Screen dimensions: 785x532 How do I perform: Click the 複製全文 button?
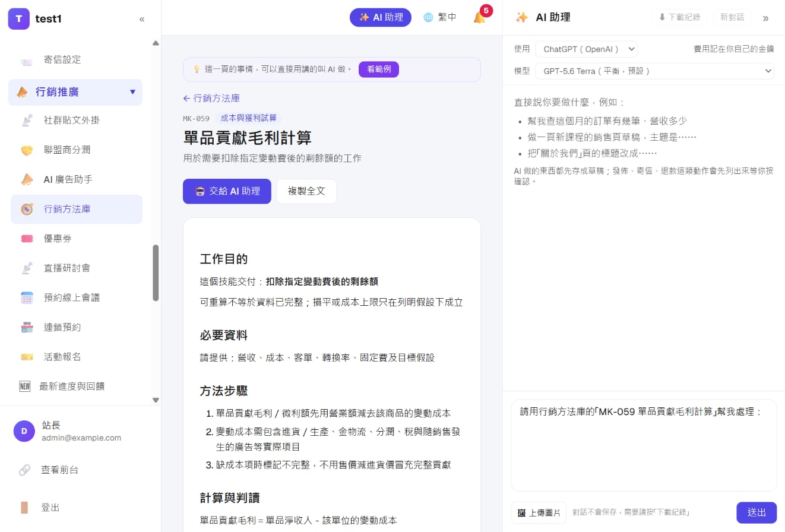[306, 191]
